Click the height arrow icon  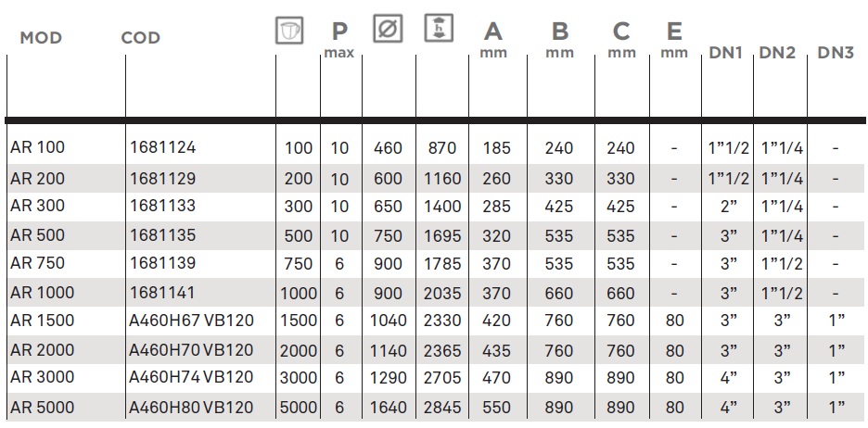[x=439, y=28]
